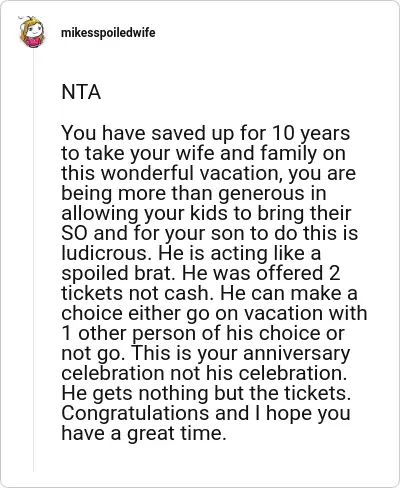The width and height of the screenshot is (400, 488).
Task: Click the word 'allowing' in the comment
Action: pos(100,214)
